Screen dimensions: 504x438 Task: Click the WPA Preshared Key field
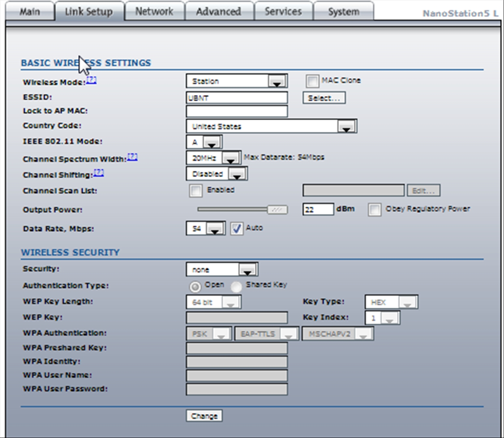click(237, 348)
